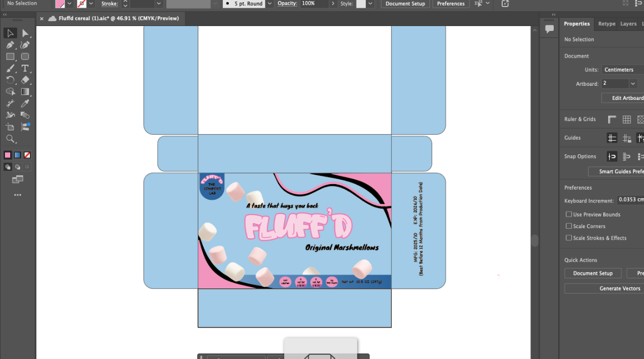Click Document Setup under Quick Actions
Image resolution: width=644 pixels, height=359 pixels.
pos(593,273)
